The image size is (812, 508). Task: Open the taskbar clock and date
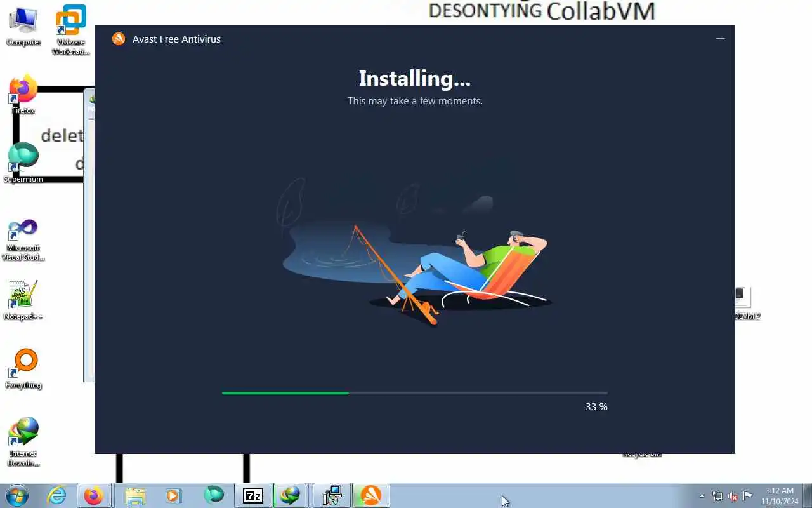click(x=780, y=496)
